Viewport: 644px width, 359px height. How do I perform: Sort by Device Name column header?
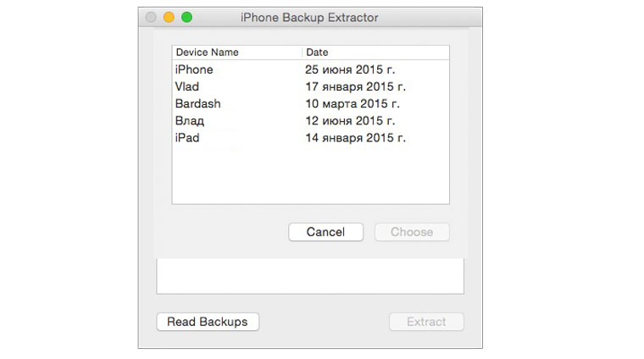point(208,52)
